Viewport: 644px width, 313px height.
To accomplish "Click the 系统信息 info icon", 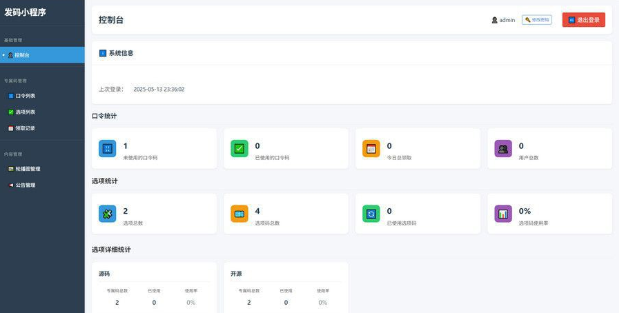I will click(103, 53).
